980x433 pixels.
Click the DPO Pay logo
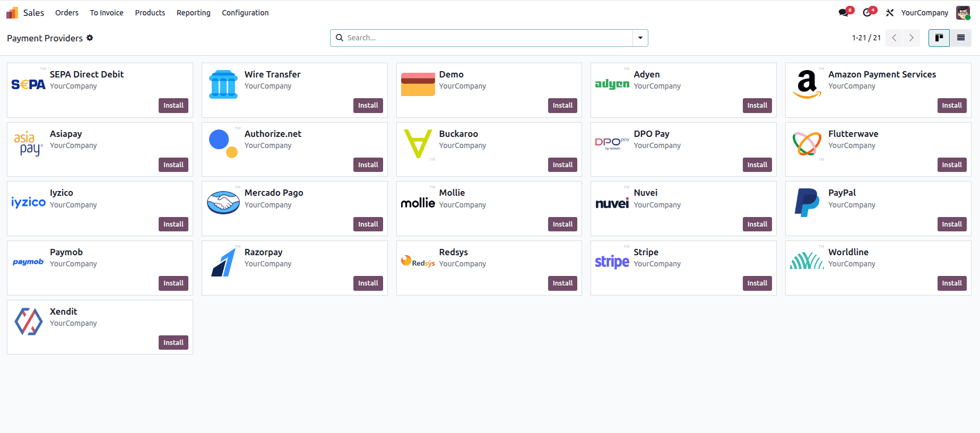point(612,144)
